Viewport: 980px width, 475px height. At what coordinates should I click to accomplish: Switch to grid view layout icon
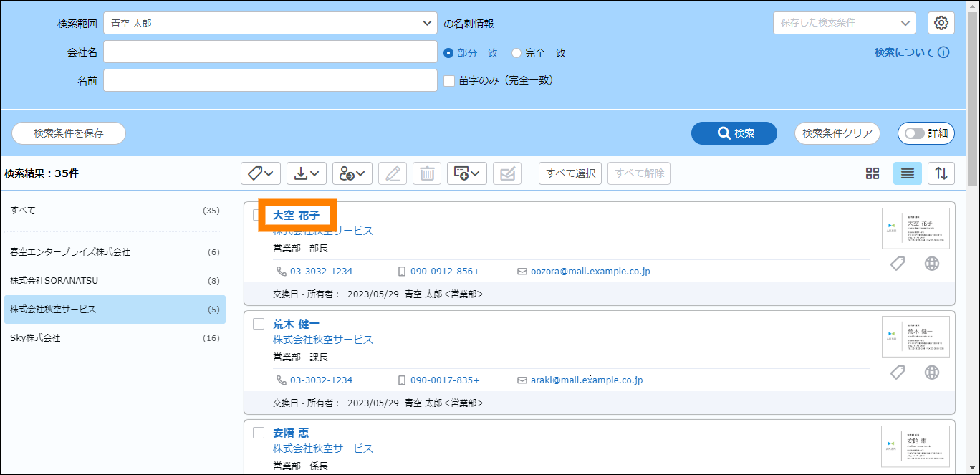point(872,173)
